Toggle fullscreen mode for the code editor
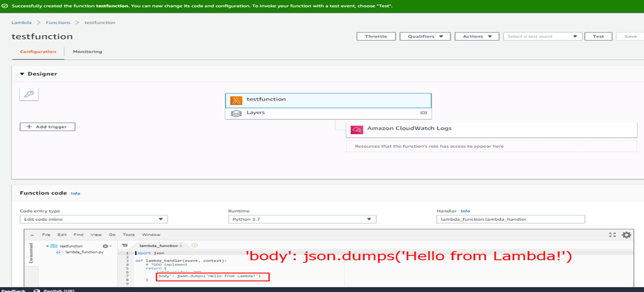Viewport: 644px width, 292px height. (x=612, y=235)
